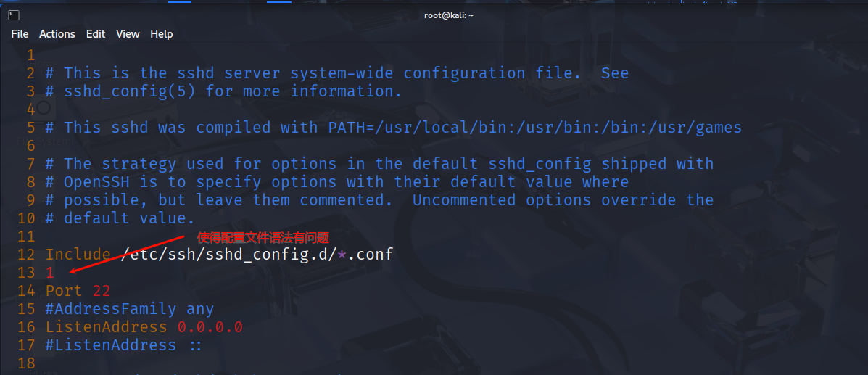Open the View menu
868x375 pixels.
point(128,34)
